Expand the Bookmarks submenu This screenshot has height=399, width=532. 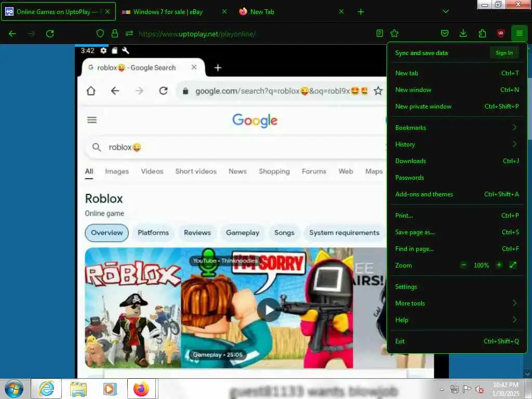point(457,128)
